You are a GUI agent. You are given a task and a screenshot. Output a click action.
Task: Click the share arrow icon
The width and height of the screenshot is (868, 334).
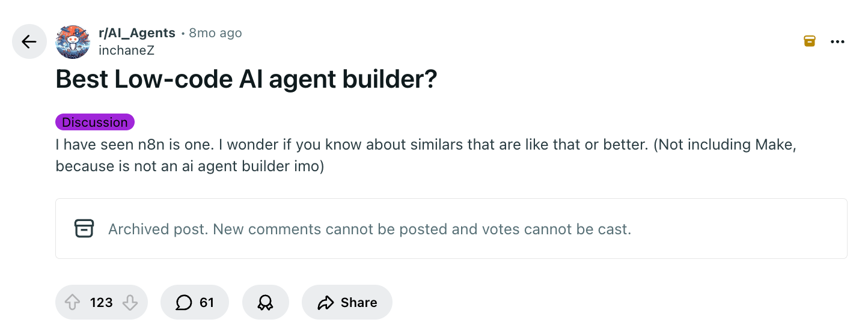pos(326,302)
